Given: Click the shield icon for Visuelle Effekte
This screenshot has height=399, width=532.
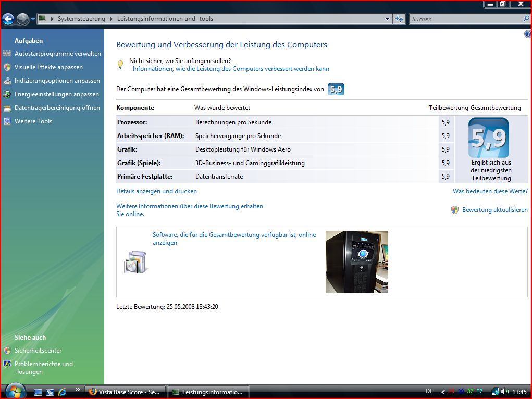Looking at the screenshot, I should click(7, 67).
